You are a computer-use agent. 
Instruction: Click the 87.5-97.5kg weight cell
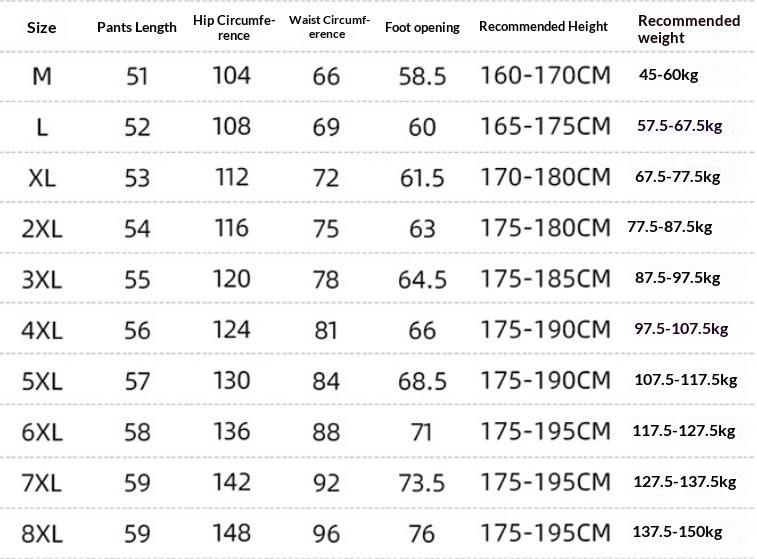pos(677,278)
